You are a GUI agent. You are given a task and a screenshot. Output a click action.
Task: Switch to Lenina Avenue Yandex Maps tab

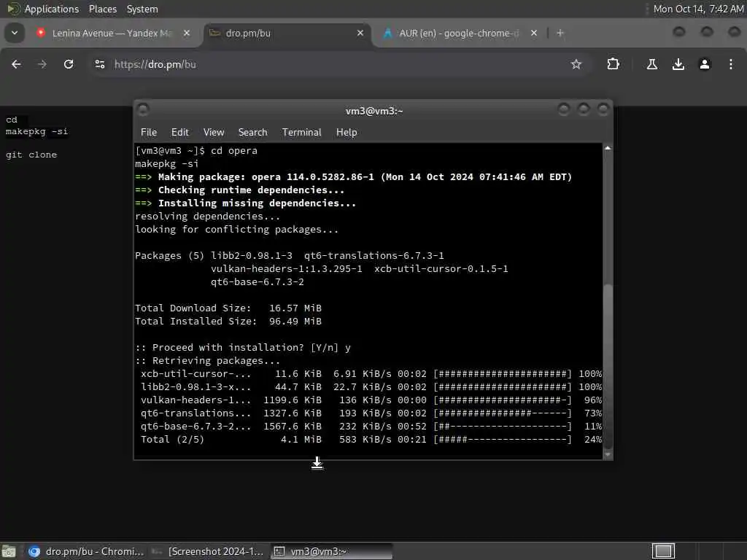coord(113,33)
